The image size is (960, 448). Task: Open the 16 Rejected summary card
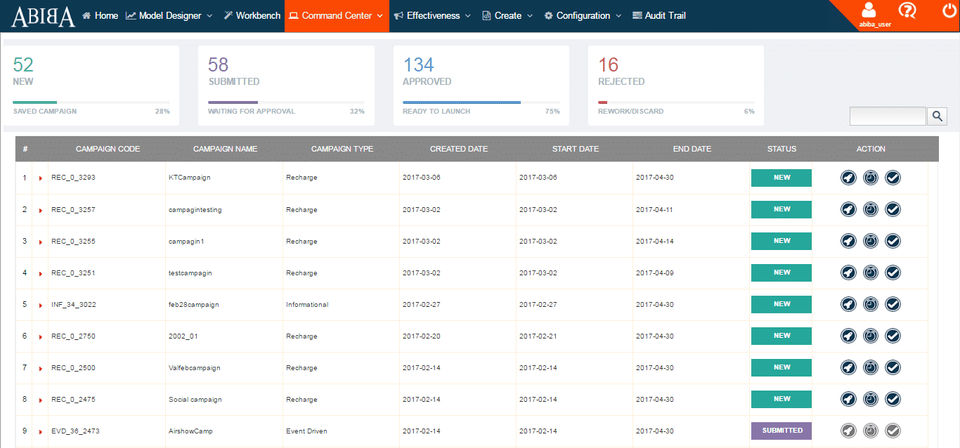point(676,86)
